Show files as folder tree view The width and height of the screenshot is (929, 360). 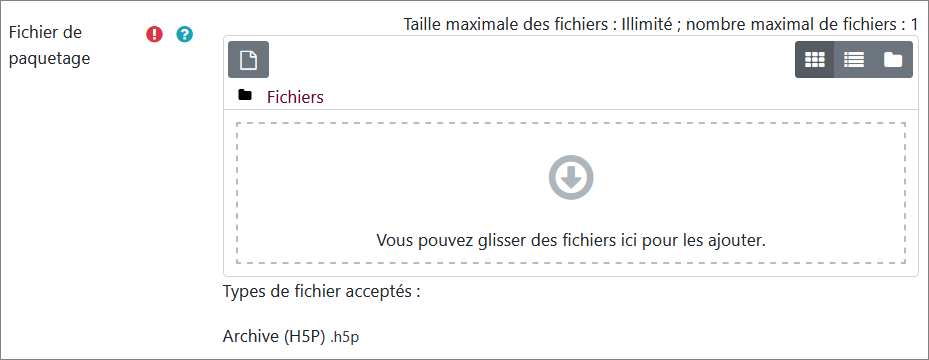pos(893,60)
